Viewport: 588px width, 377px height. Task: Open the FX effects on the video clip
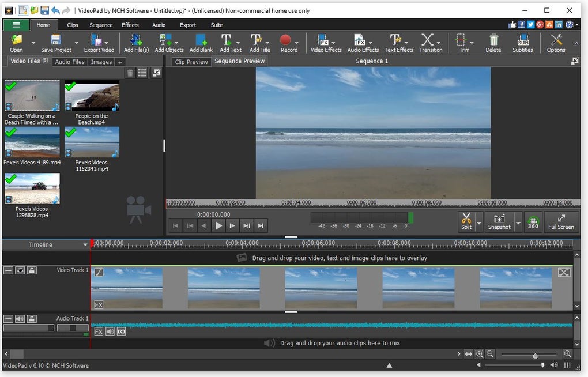coord(99,304)
